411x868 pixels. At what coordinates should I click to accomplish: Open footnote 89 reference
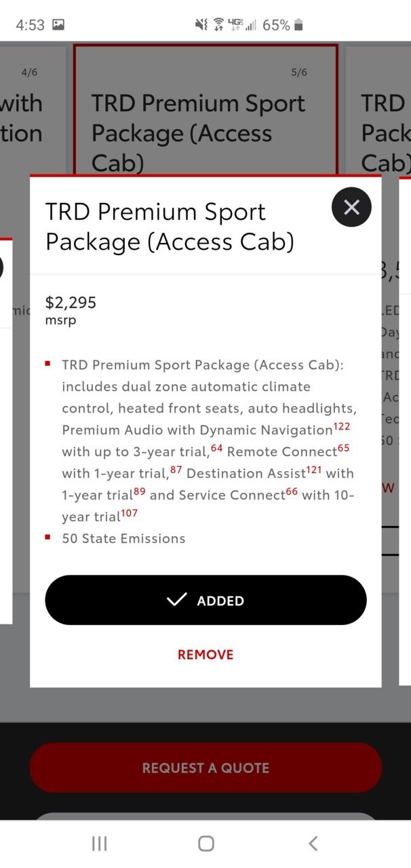point(140,491)
